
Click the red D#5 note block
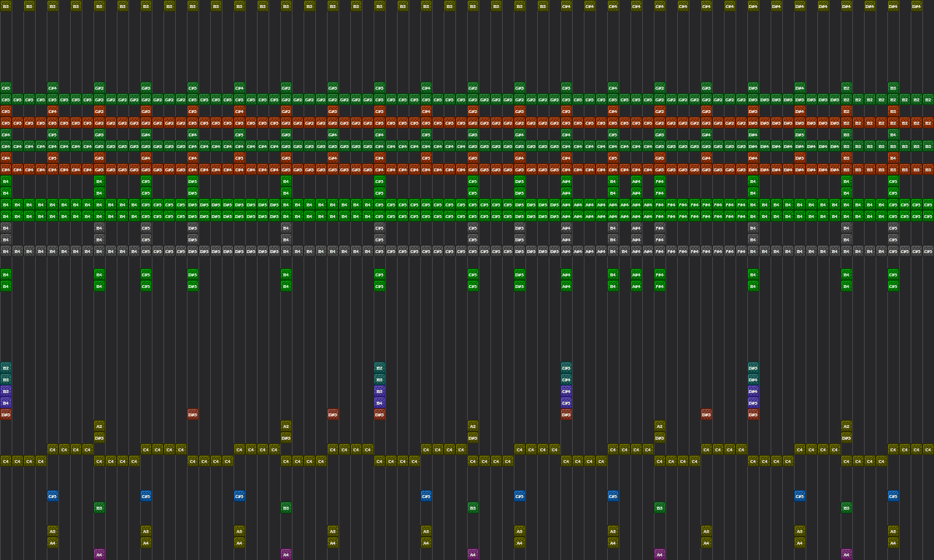click(800, 157)
